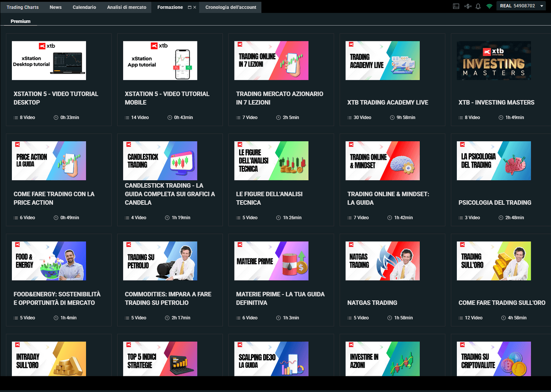The width and height of the screenshot is (551, 392).
Task: Click the clock icon beside 0h 43min
Action: (170, 118)
